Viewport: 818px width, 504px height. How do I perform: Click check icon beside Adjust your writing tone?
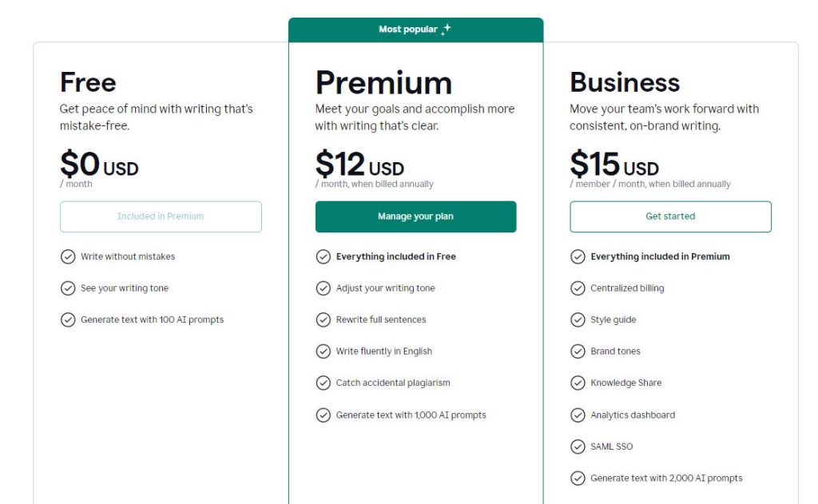coord(324,288)
